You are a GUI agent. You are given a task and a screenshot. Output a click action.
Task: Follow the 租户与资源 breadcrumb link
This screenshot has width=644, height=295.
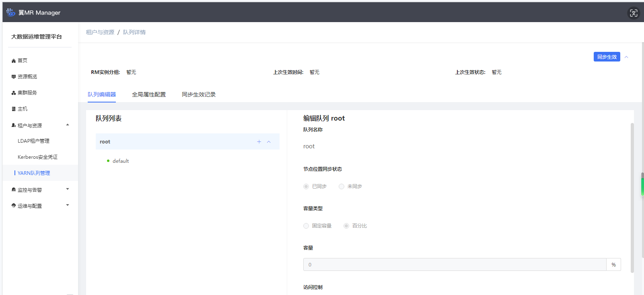click(100, 32)
